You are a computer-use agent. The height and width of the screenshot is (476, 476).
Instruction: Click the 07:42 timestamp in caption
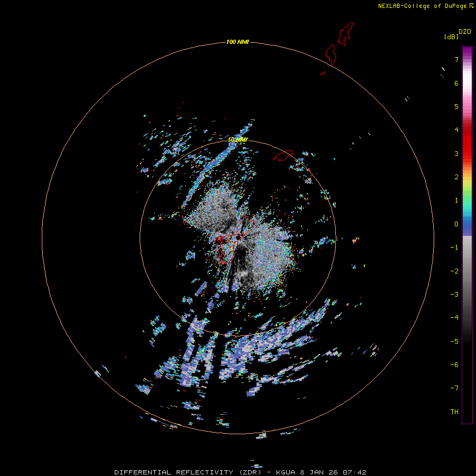pyautogui.click(x=354, y=472)
